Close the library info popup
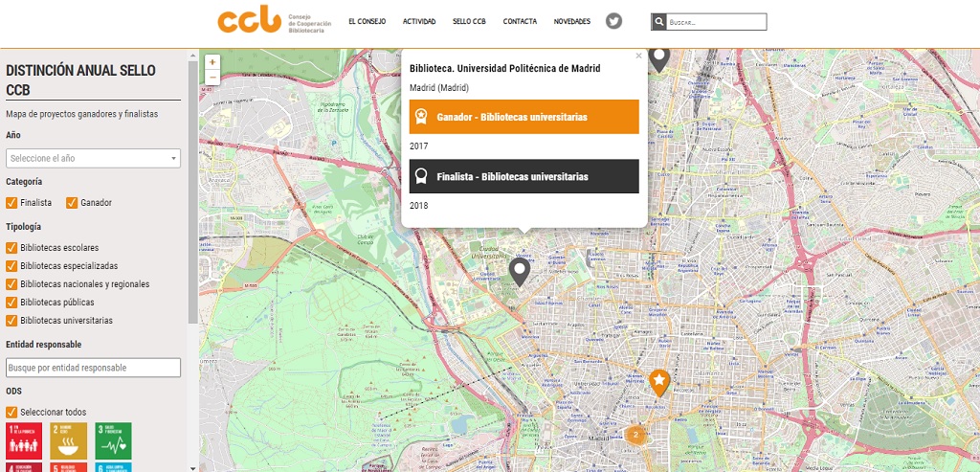The image size is (980, 472). (638, 56)
